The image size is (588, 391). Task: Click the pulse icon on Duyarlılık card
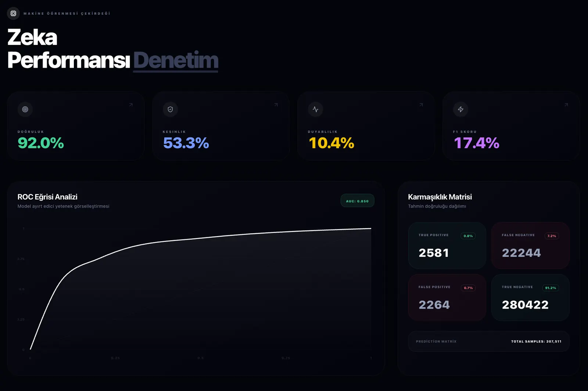[315, 109]
